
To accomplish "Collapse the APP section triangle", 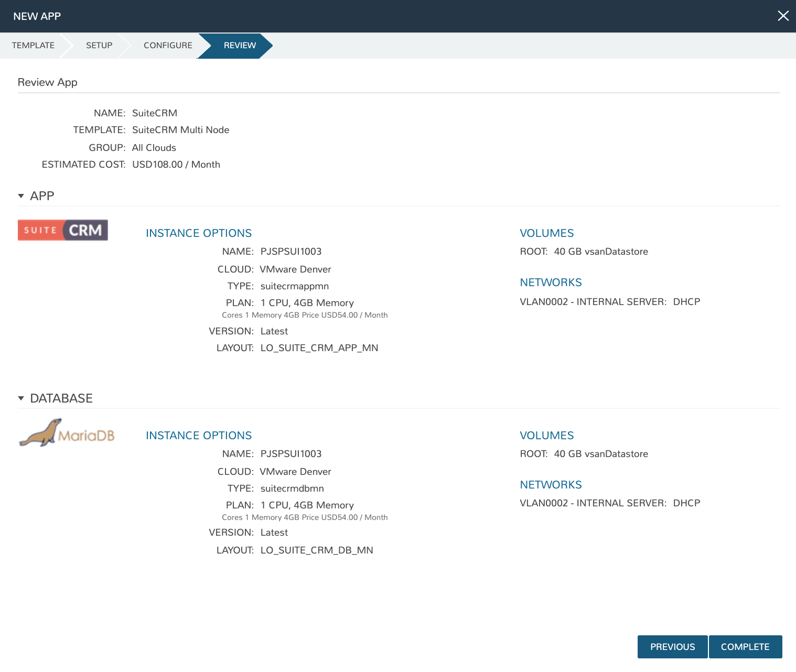I will pyautogui.click(x=21, y=196).
